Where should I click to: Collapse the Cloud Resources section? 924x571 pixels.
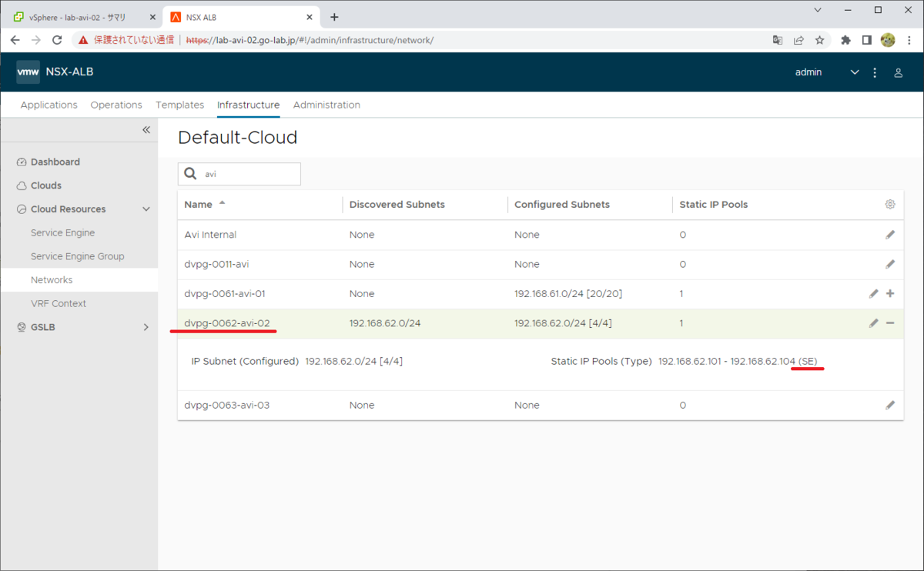click(146, 209)
